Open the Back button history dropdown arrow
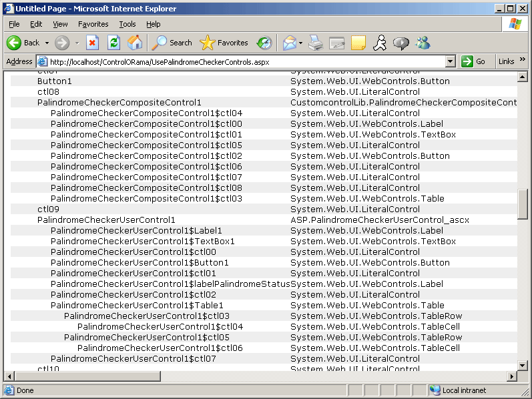The image size is (532, 399). [47, 43]
